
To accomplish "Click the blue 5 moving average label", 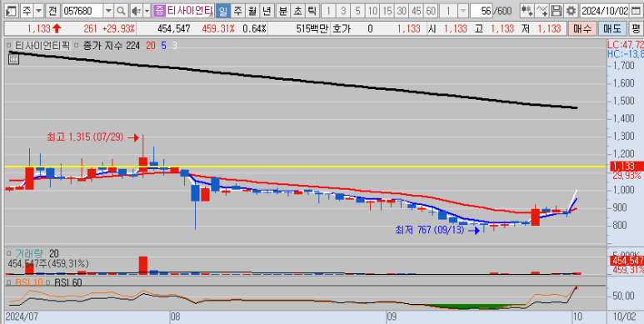I will [163, 46].
